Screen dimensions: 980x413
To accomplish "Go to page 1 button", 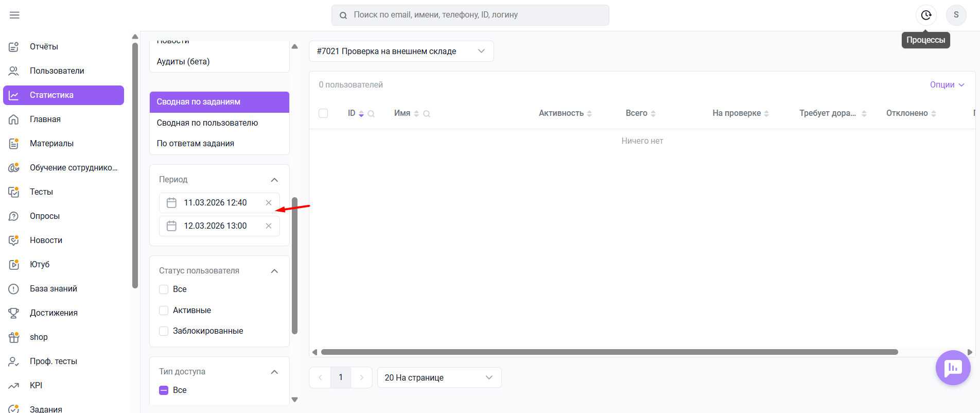I will [340, 377].
